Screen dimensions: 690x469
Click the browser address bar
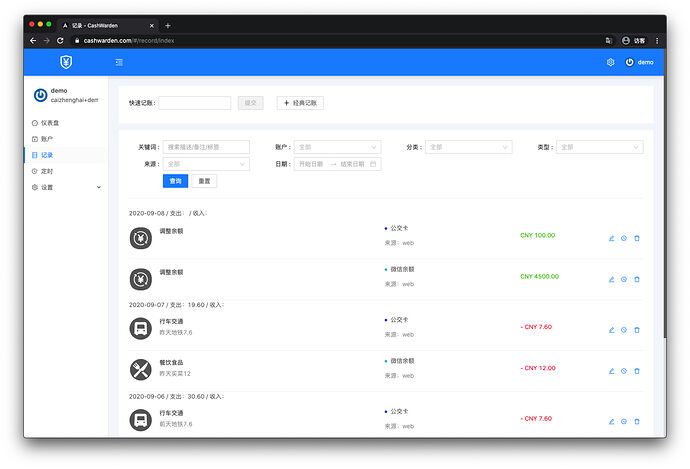point(334,40)
